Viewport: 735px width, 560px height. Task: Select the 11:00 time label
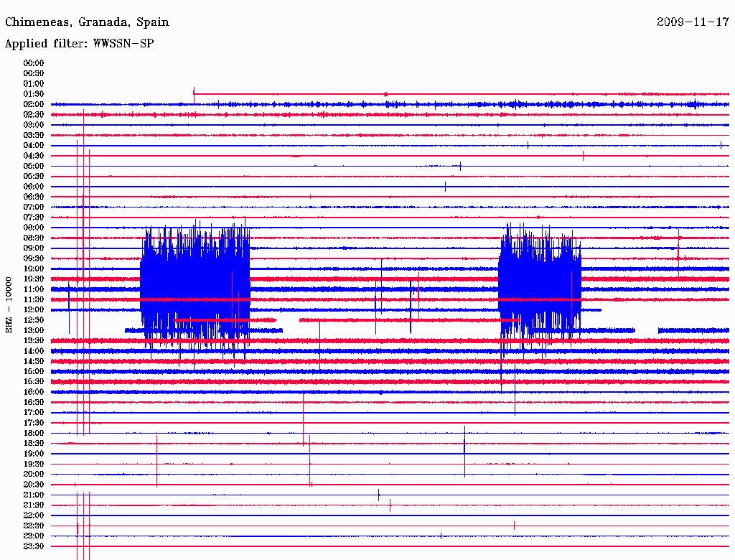34,289
